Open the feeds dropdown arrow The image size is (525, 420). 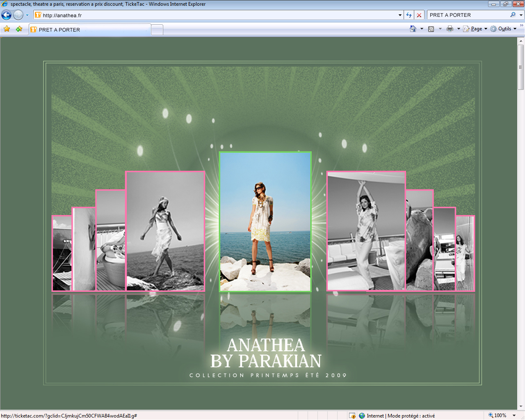tap(440, 29)
